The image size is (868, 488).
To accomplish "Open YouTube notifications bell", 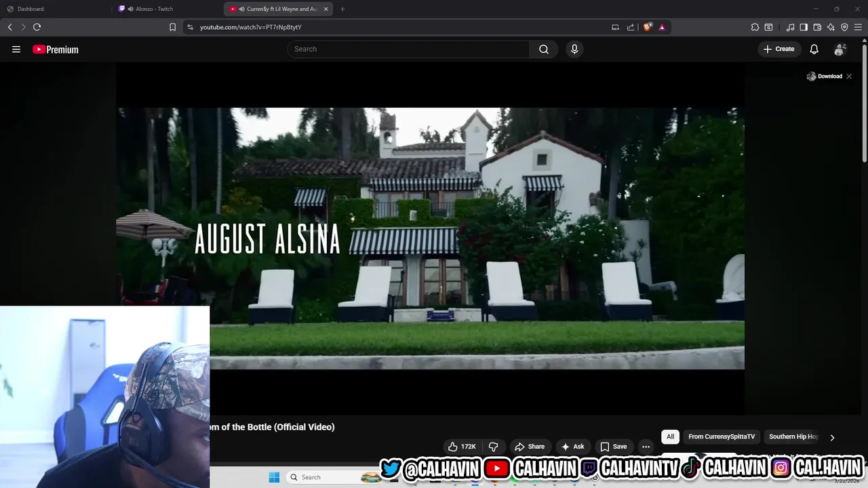I will tap(814, 49).
